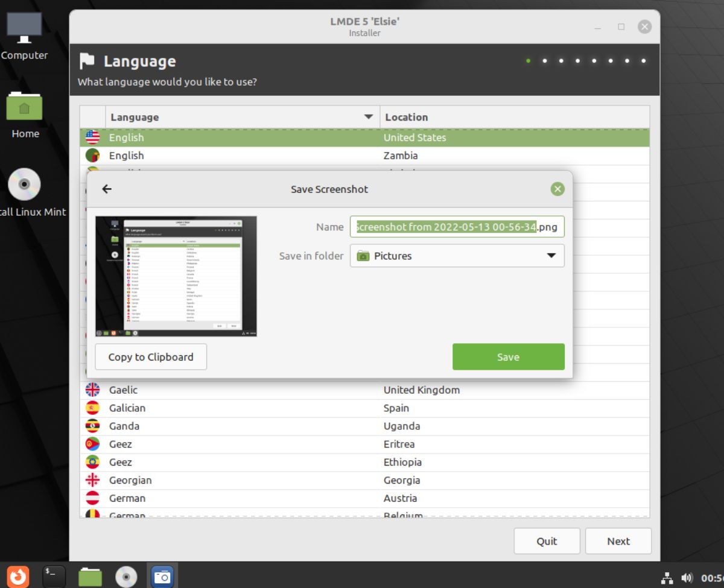Screen dimensions: 724x588
Task: Click the back arrow in Save Screenshot dialog
Action: (x=107, y=189)
